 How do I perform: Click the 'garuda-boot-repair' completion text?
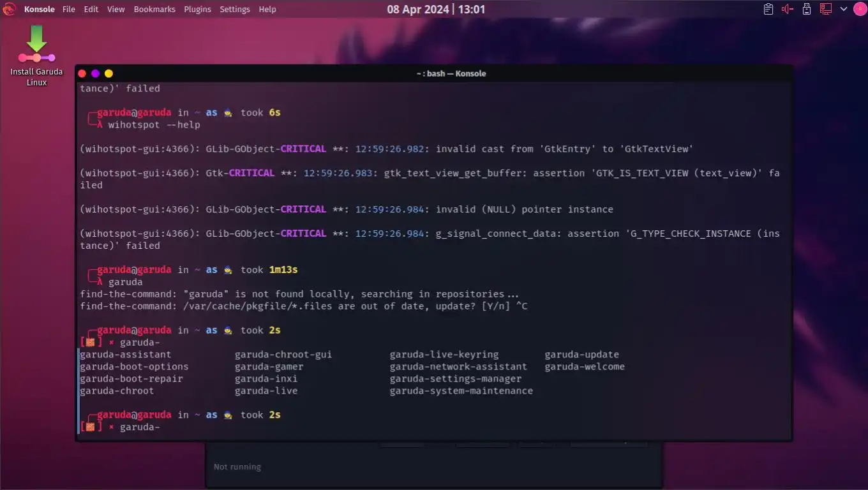(131, 378)
